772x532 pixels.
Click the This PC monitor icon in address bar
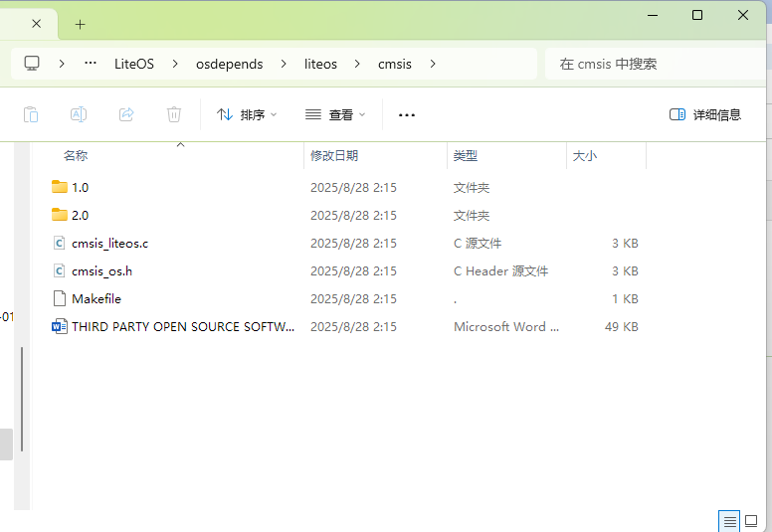tap(32, 64)
